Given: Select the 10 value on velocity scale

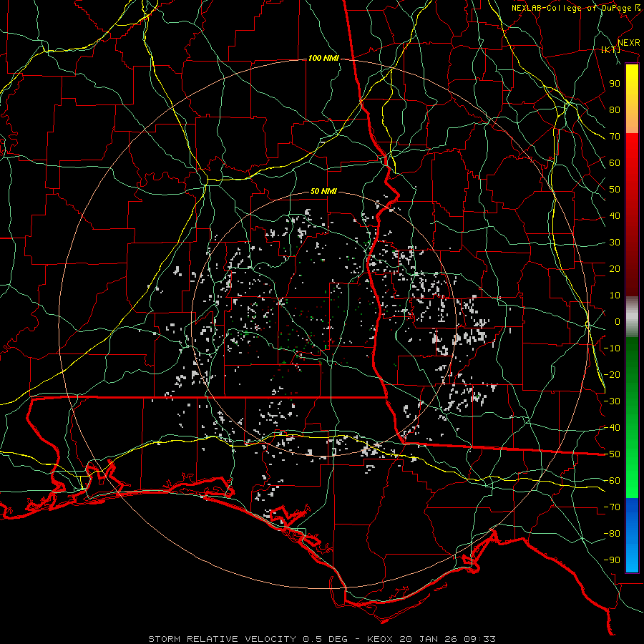Looking at the screenshot, I should coord(615,296).
